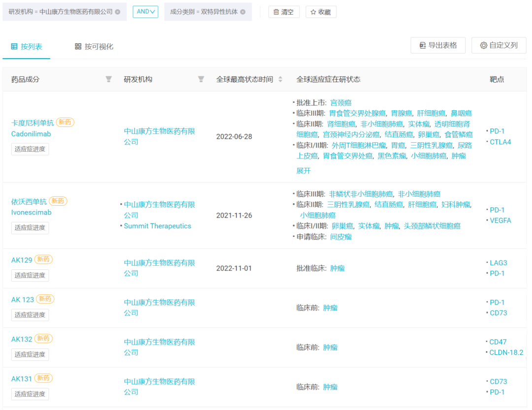This screenshot has height=410, width=532.
Task: Open the CD47 target link
Action: click(498, 342)
